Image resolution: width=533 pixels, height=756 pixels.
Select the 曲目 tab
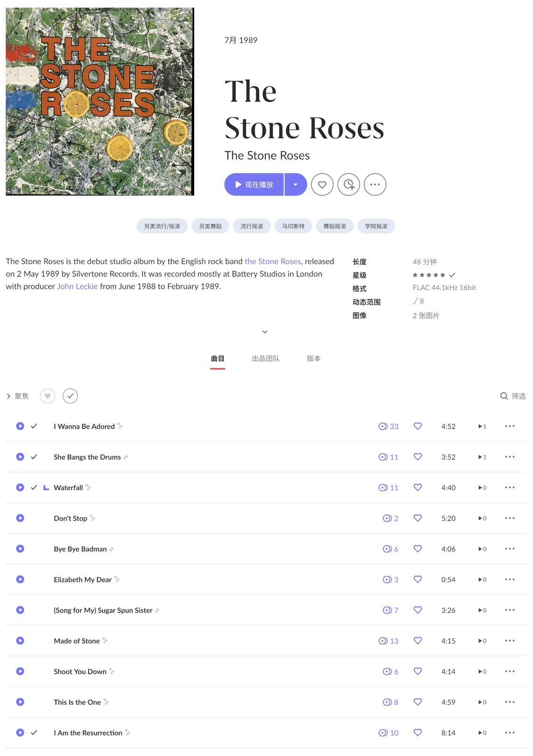pos(218,358)
